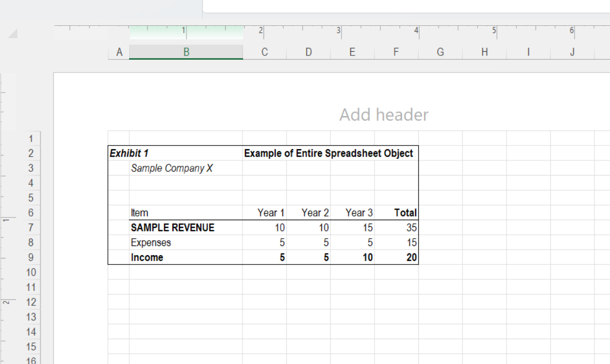Select the cell showing total revenue 35
The width and height of the screenshot is (610, 364).
411,227
